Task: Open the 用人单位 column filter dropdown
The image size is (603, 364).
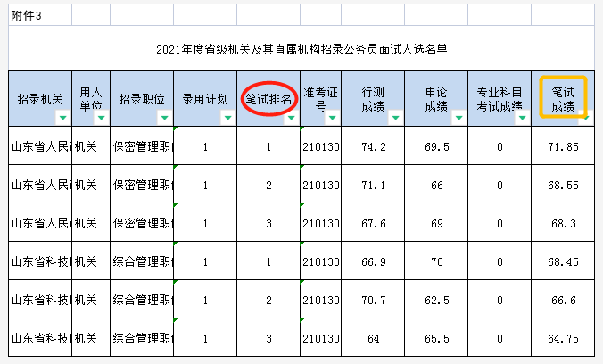Action: point(101,118)
